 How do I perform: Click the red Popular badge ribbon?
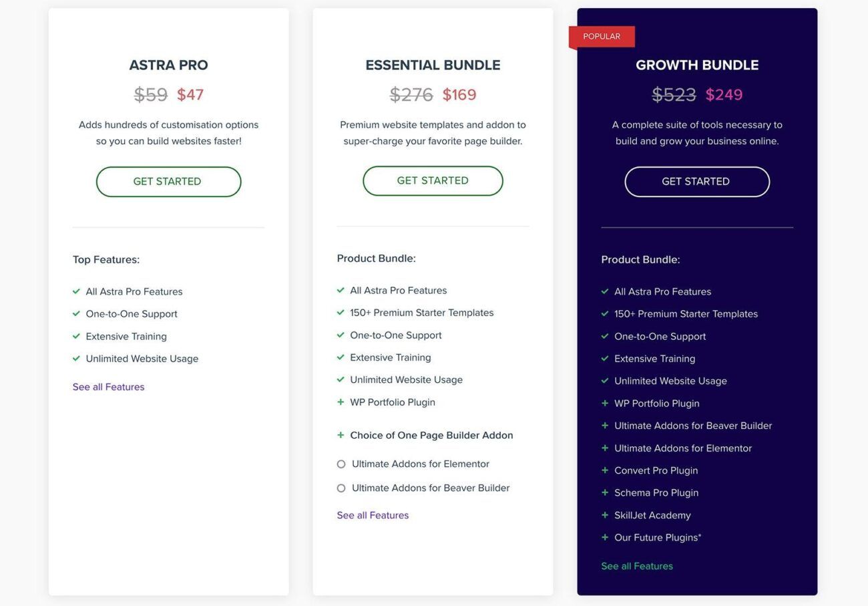point(602,37)
